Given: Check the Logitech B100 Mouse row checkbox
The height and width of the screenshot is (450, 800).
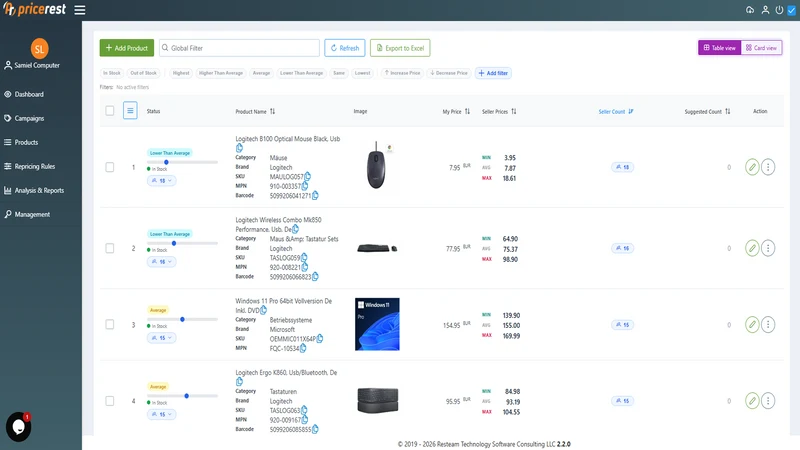Looking at the screenshot, I should [x=110, y=167].
